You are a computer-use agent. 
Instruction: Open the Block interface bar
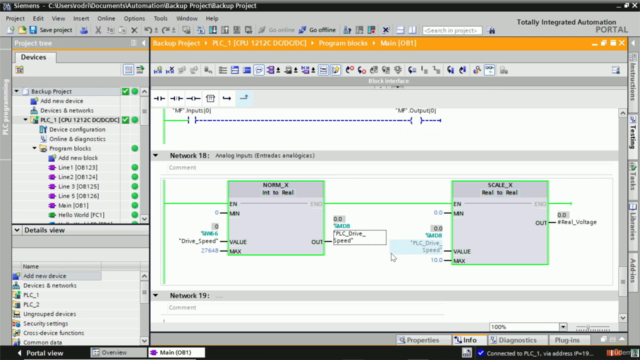pyautogui.click(x=388, y=81)
